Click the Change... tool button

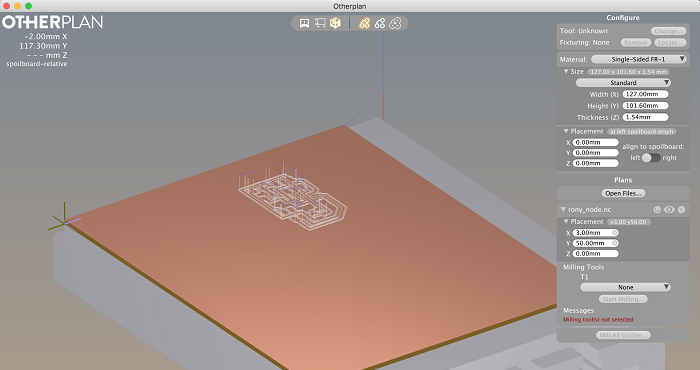(668, 31)
